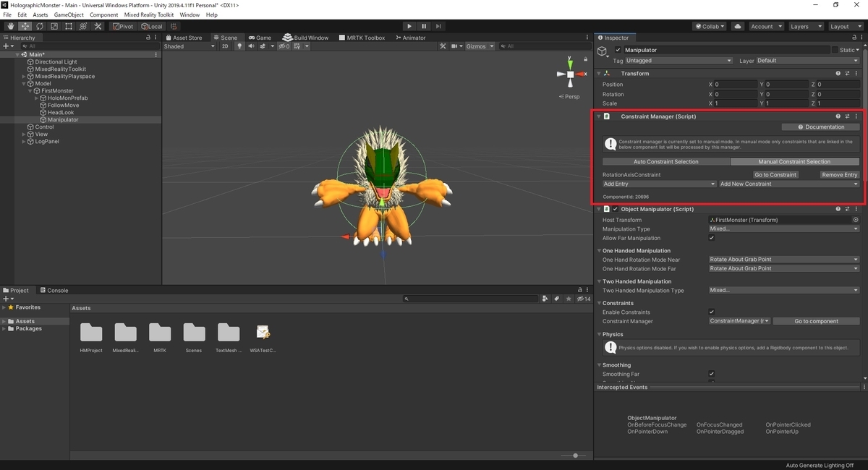This screenshot has height=470, width=868.
Task: Expand the HoloMonPrefab node
Action: point(36,98)
